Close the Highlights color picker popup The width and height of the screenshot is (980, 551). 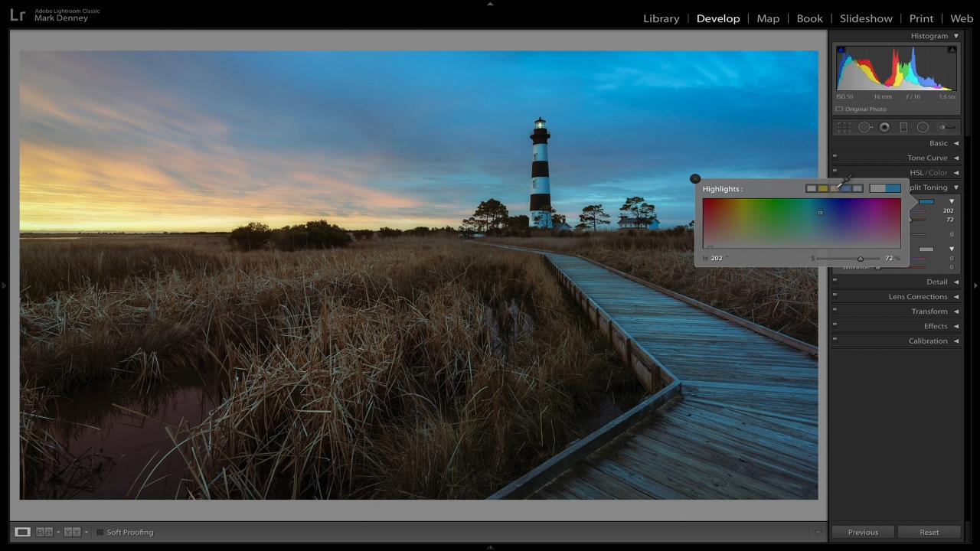(695, 178)
